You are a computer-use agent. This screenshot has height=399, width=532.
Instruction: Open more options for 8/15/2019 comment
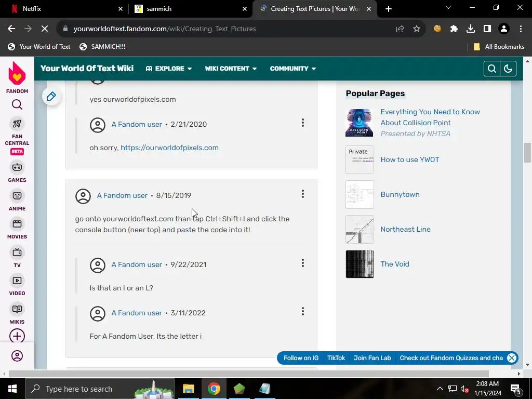303,194
